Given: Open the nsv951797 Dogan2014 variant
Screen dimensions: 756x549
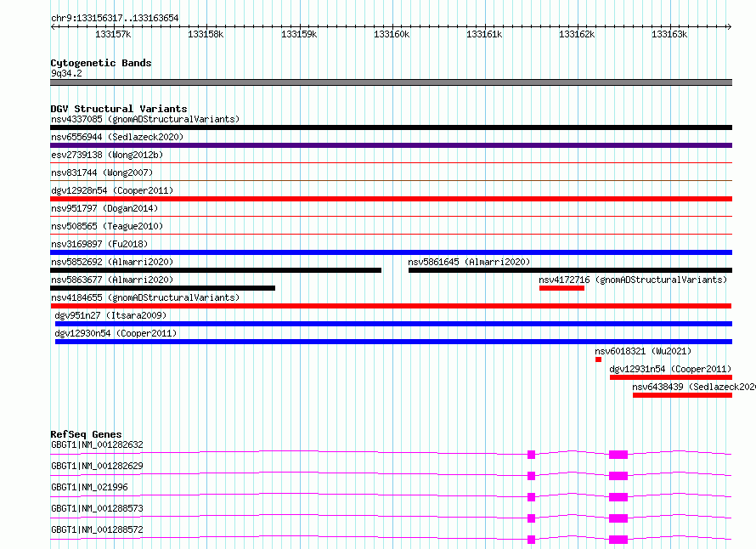Looking at the screenshot, I should (104, 208).
